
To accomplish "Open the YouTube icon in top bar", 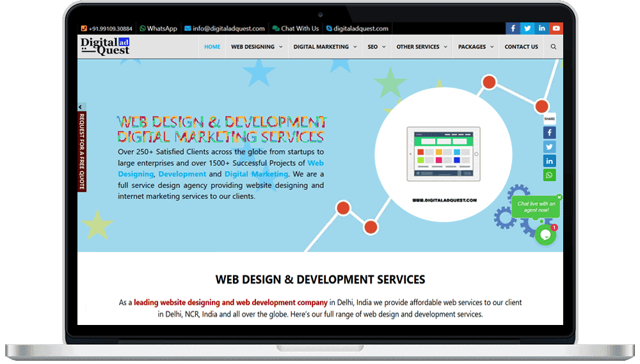I will [556, 28].
